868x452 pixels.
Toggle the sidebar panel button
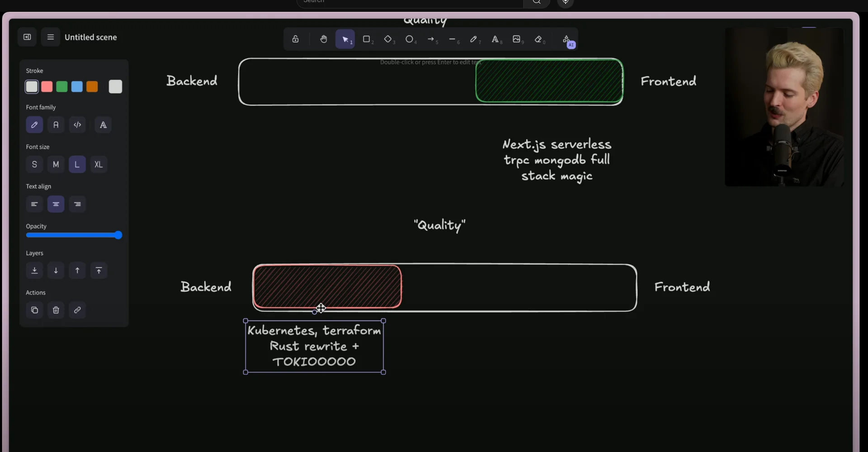(x=27, y=37)
